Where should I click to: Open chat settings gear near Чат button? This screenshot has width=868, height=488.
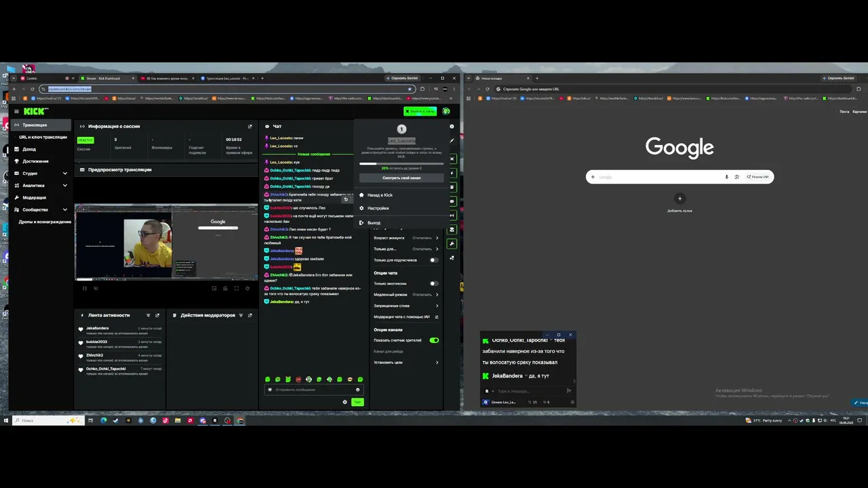click(344, 402)
